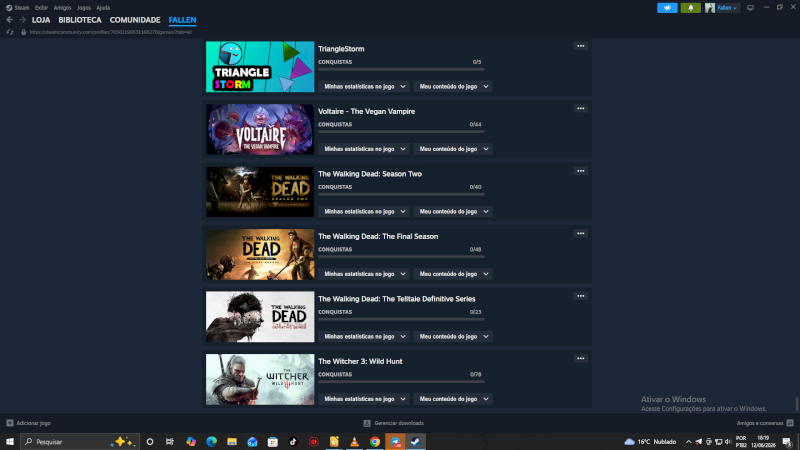
Task: Open VLC media player from the taskbar
Action: 354,442
